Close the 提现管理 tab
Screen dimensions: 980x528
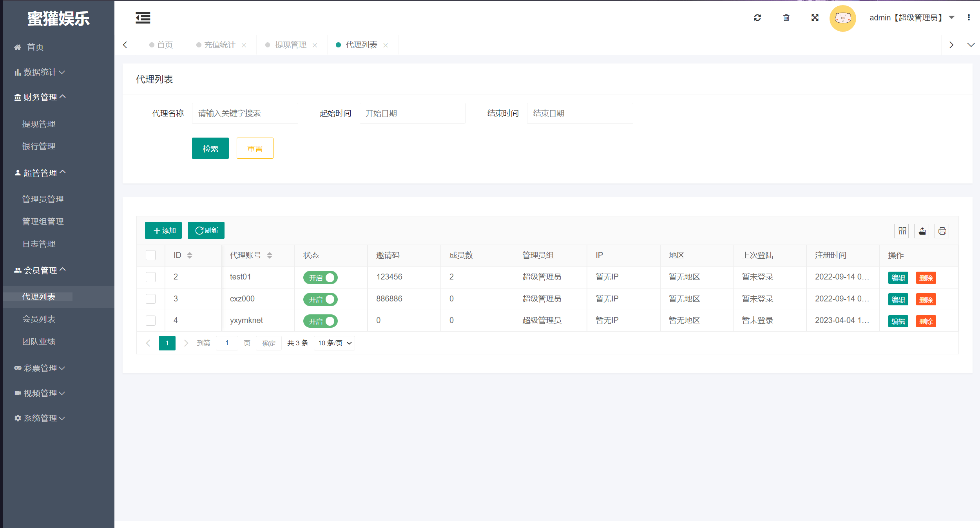point(315,45)
